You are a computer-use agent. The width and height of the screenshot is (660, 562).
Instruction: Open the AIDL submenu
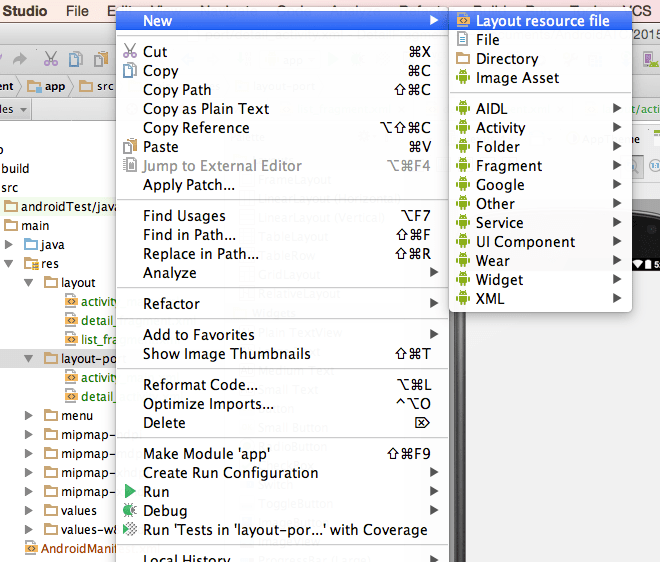pyautogui.click(x=540, y=109)
